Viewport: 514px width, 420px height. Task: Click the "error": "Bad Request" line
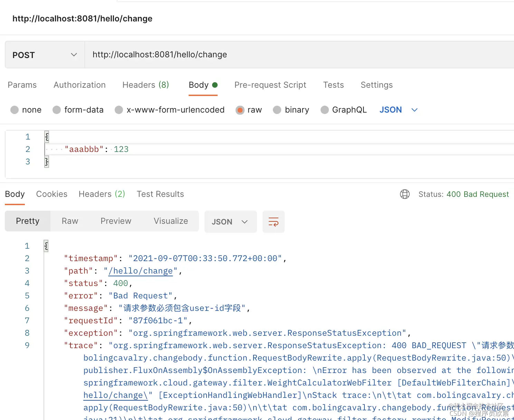click(121, 296)
